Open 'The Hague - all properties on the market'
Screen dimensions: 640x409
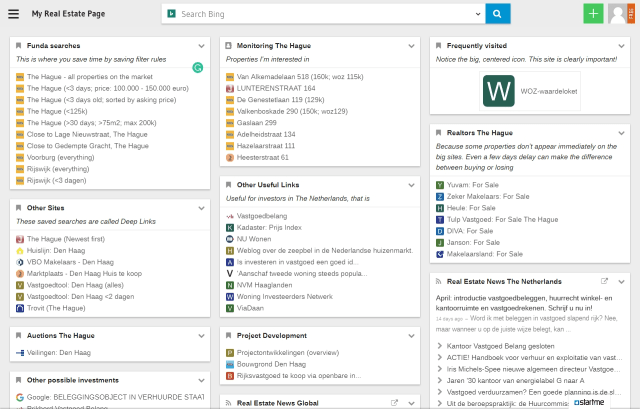(x=90, y=77)
